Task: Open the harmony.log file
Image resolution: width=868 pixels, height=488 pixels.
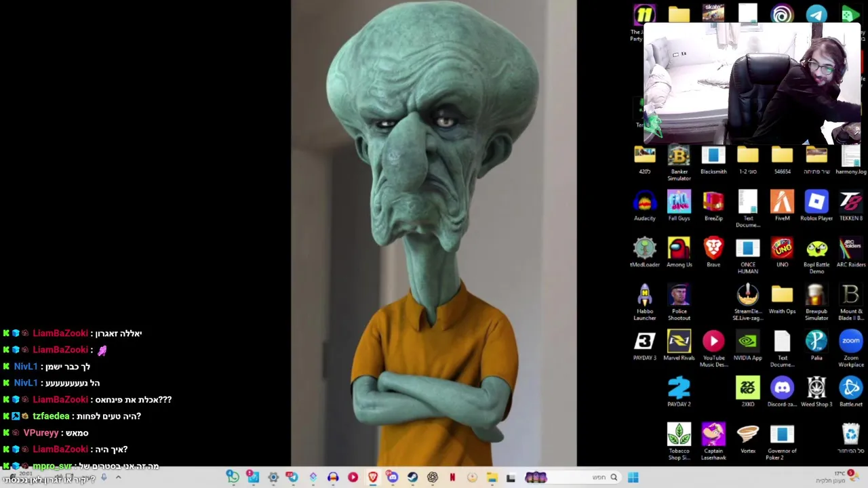Action: pos(851,160)
